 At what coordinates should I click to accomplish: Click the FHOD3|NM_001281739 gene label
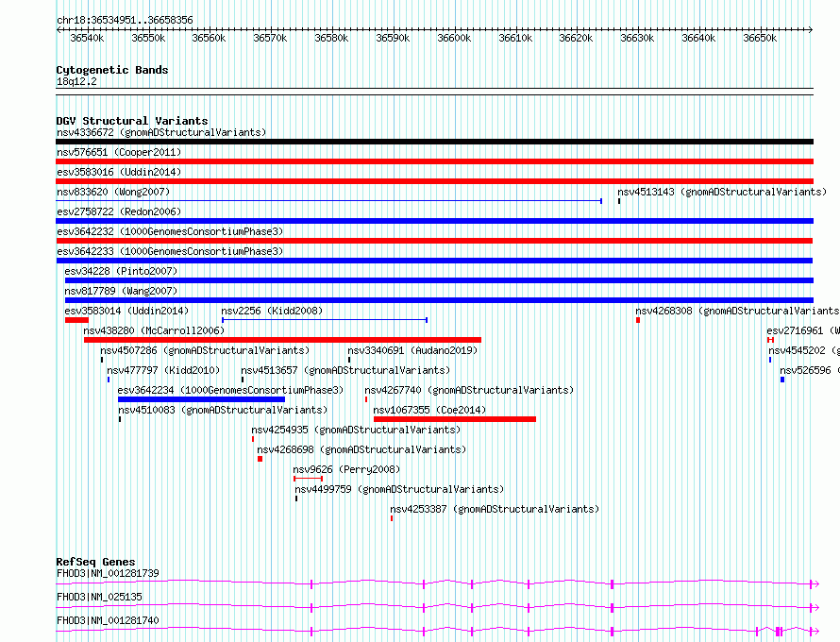108,573
